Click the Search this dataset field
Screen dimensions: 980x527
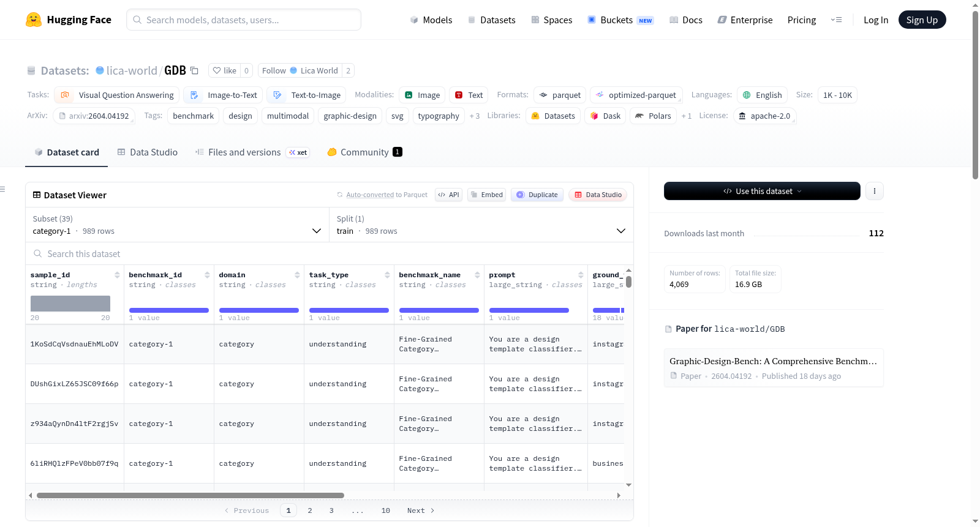point(330,253)
